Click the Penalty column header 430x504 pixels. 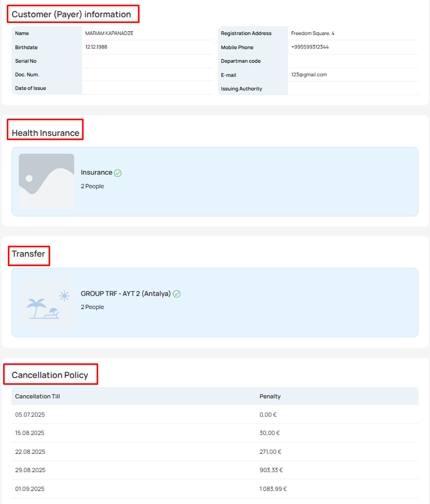coord(269,396)
